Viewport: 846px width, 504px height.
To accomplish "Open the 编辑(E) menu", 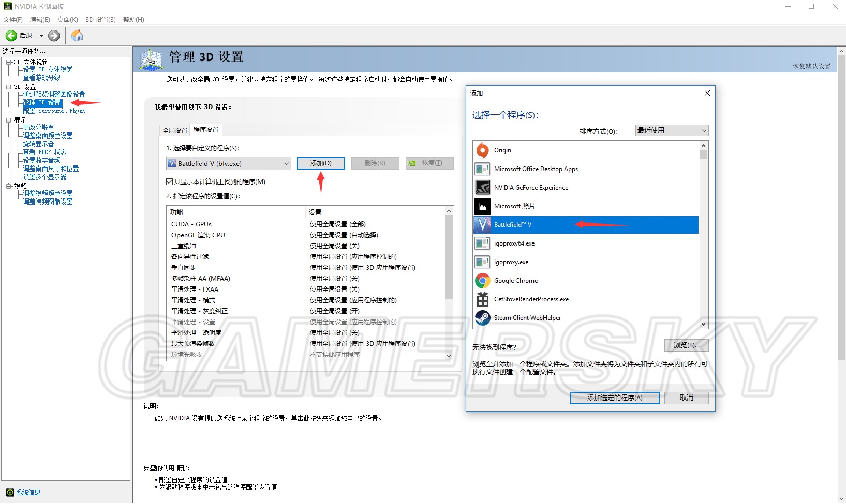I will tap(40, 20).
